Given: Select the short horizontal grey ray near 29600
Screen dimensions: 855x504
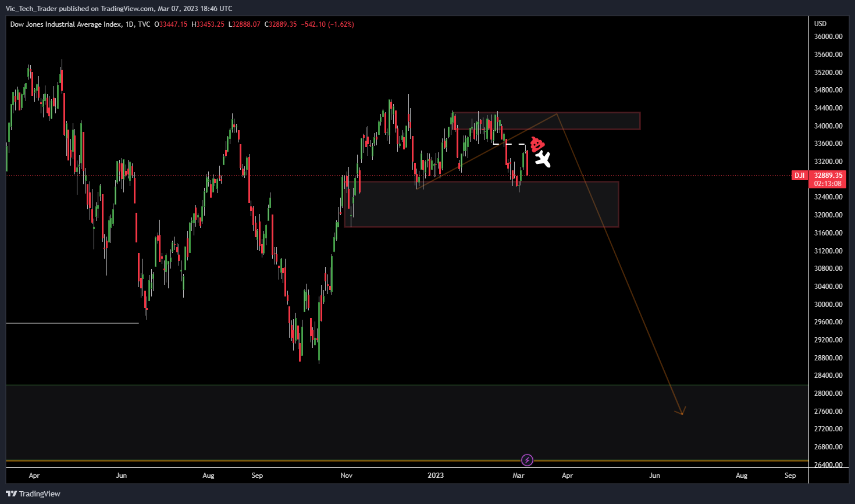Looking at the screenshot, I should coord(72,323).
